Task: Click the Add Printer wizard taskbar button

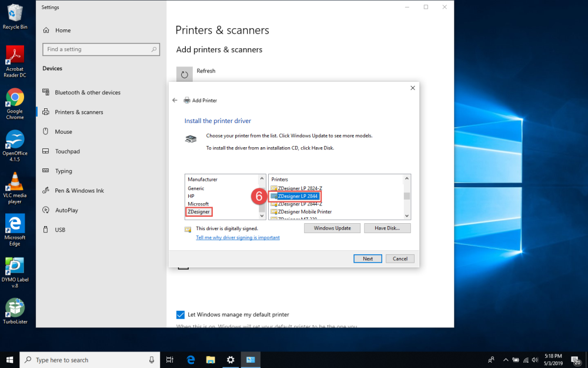Action: pos(250,360)
